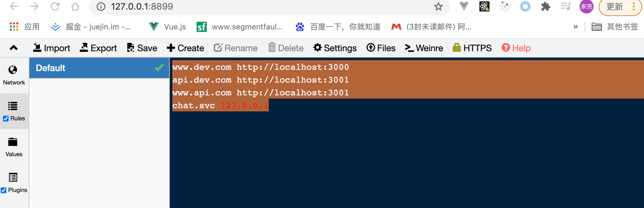Open the Weinre menu
The height and width of the screenshot is (208, 644).
tap(424, 48)
